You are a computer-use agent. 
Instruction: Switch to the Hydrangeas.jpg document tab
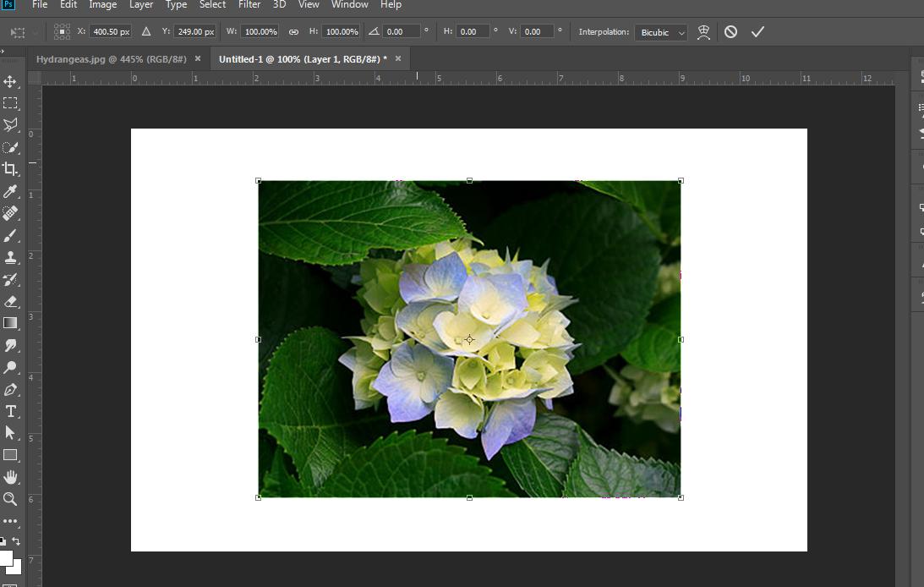point(111,58)
